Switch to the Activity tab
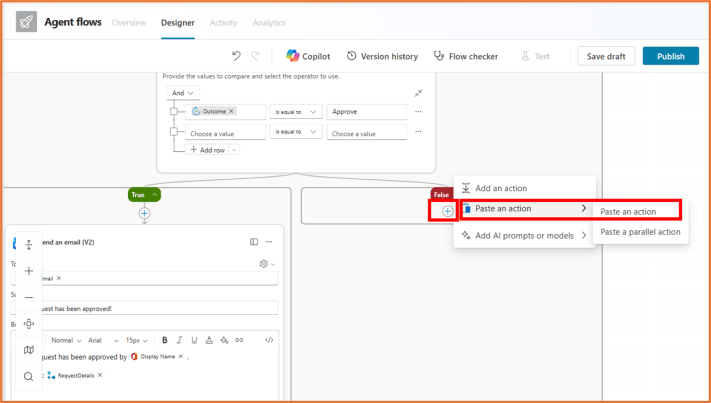711x403 pixels. [x=223, y=23]
